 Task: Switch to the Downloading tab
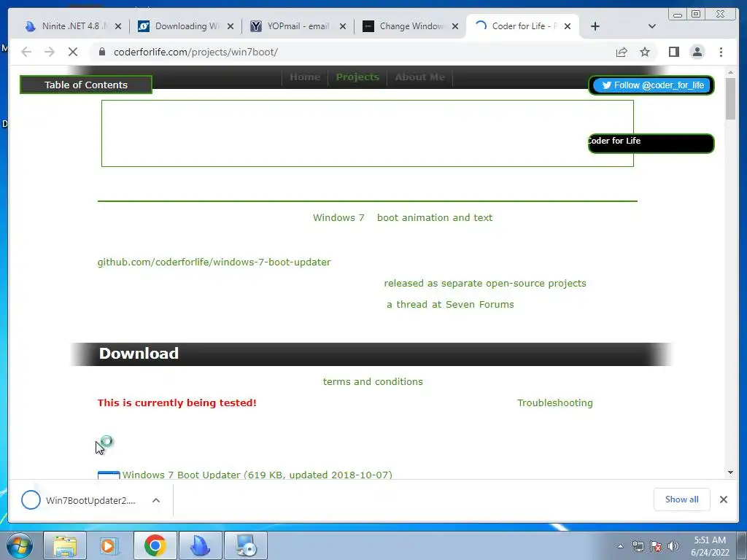point(186,26)
